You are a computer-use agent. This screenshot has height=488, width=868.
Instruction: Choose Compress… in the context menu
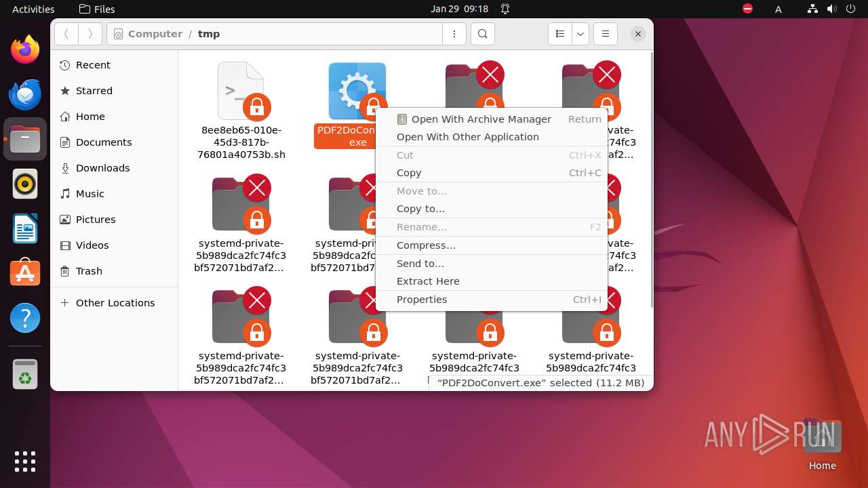(x=492, y=245)
